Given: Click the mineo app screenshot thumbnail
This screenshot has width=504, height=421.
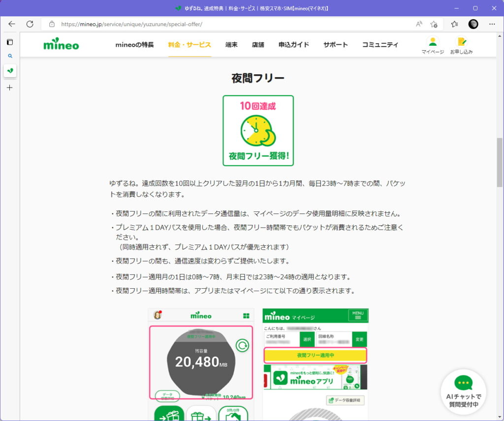Looking at the screenshot, I should (x=201, y=364).
